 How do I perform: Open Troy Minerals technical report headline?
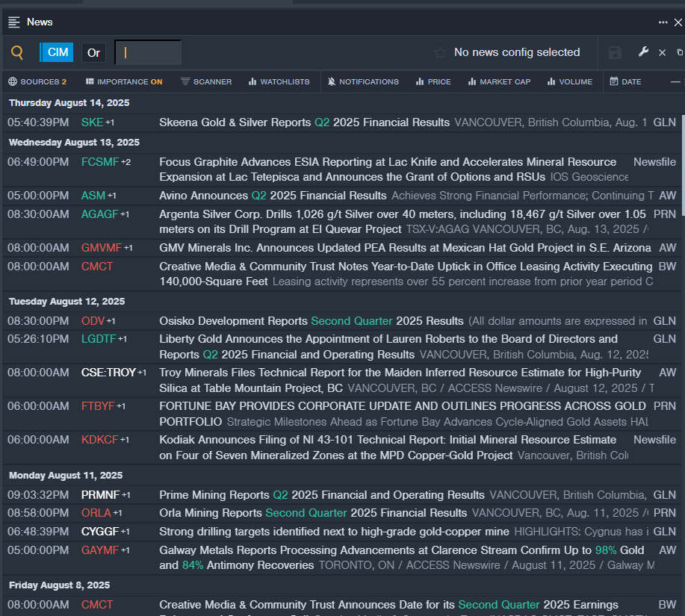pos(400,380)
